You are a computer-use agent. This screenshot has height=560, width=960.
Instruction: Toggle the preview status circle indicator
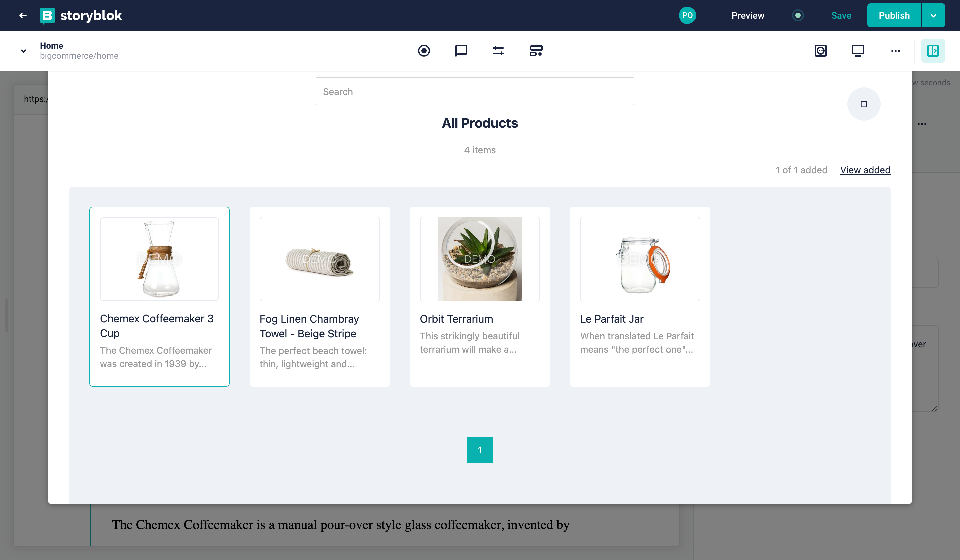click(798, 15)
